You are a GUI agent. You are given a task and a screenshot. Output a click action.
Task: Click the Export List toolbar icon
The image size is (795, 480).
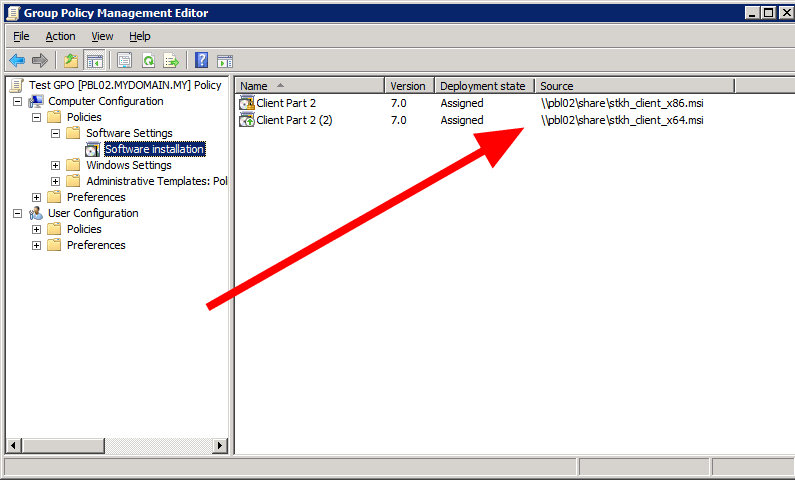171,61
